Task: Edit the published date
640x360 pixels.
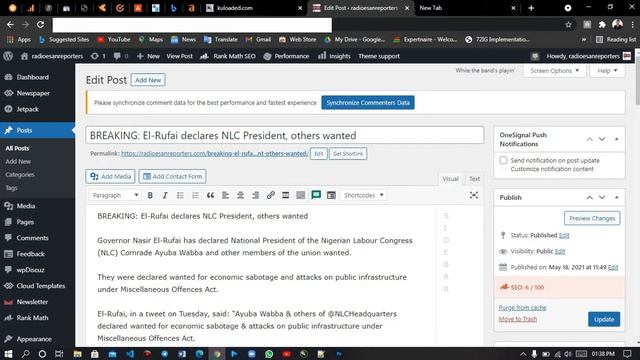Action: [x=613, y=267]
